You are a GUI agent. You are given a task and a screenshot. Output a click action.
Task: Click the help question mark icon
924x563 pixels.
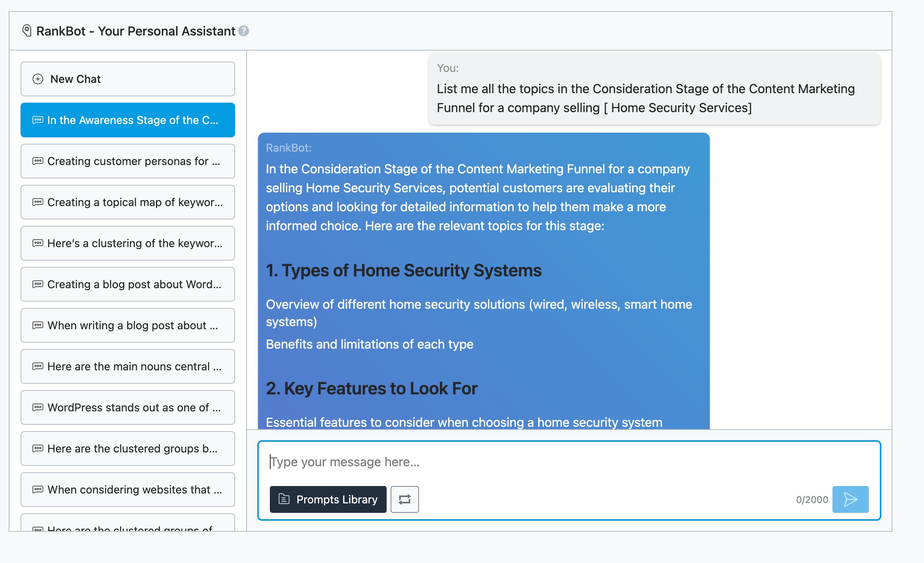(244, 31)
